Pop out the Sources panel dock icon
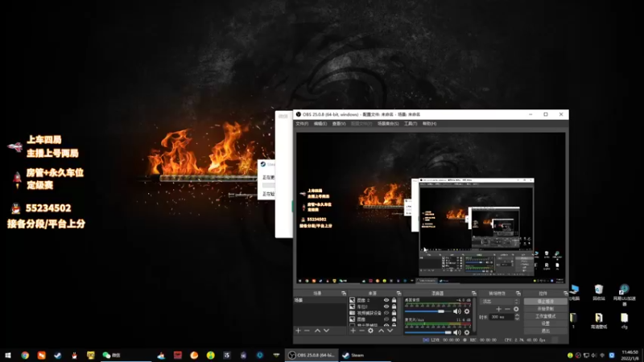The width and height of the screenshot is (644, 362). point(398,293)
